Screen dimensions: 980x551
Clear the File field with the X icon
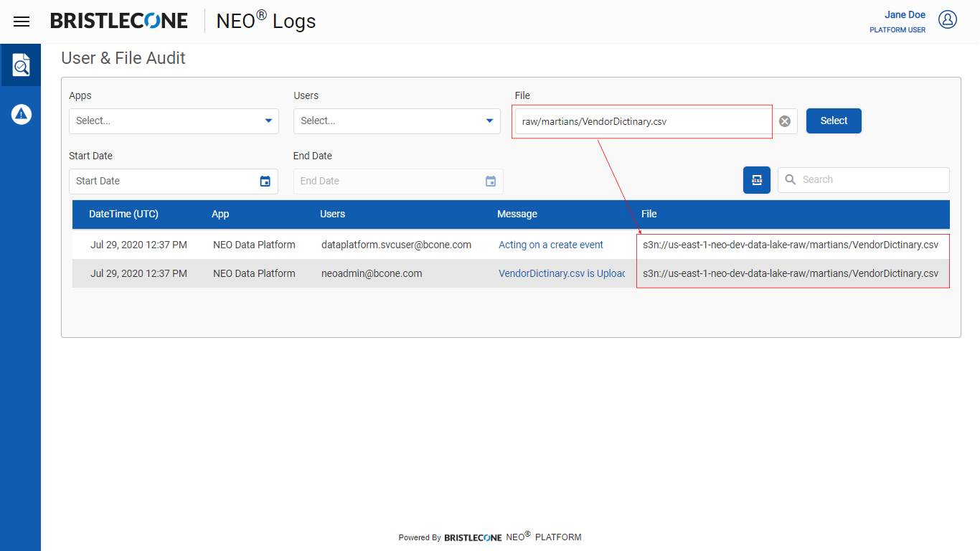click(x=785, y=121)
